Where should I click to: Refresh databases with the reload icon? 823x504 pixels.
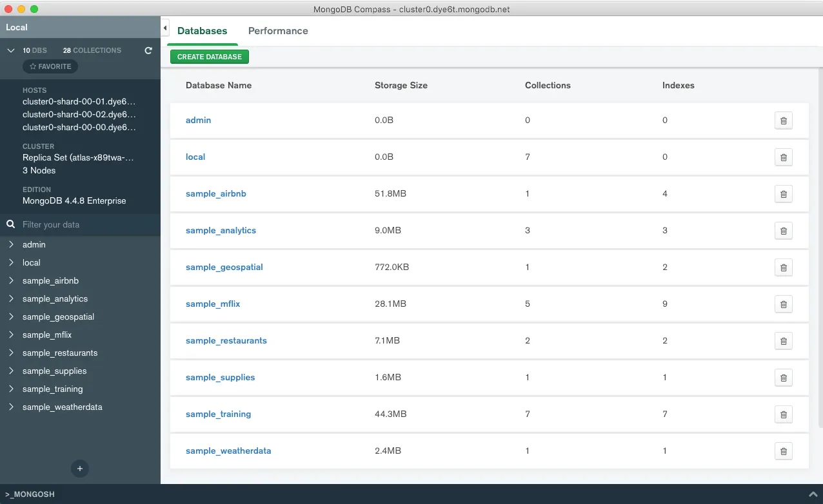coord(148,50)
